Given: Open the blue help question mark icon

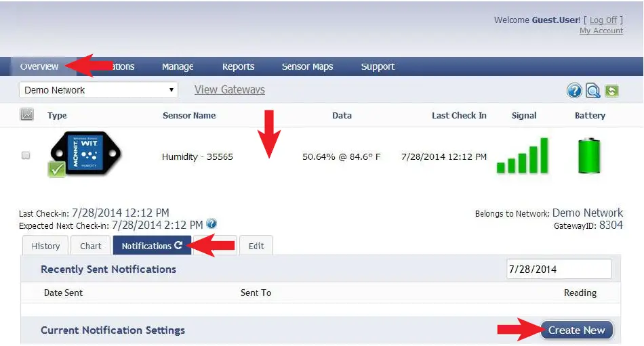Looking at the screenshot, I should tap(574, 90).
